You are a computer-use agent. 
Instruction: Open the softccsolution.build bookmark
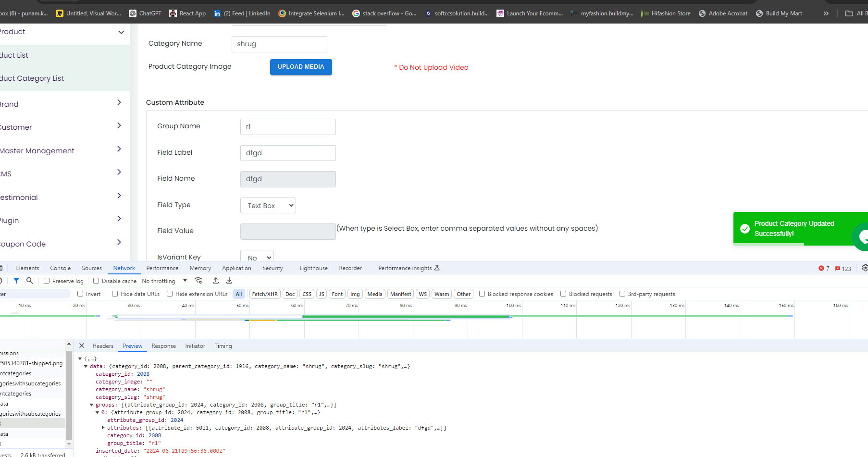click(x=457, y=13)
